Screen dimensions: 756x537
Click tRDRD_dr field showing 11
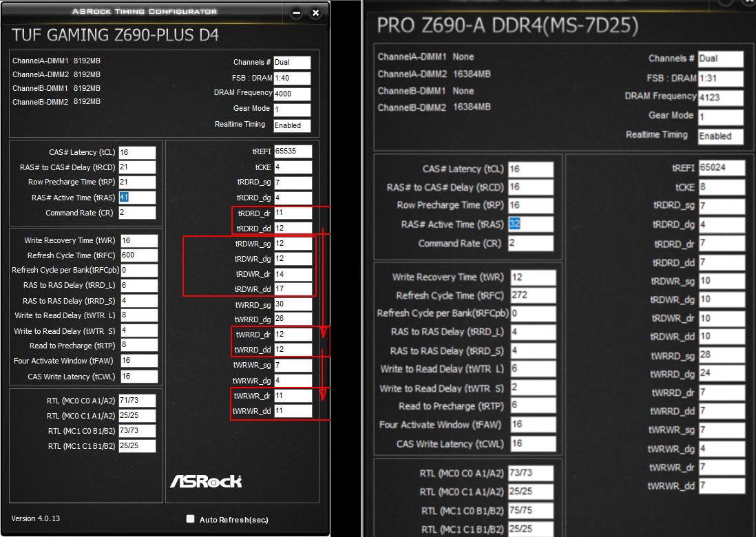coord(293,213)
